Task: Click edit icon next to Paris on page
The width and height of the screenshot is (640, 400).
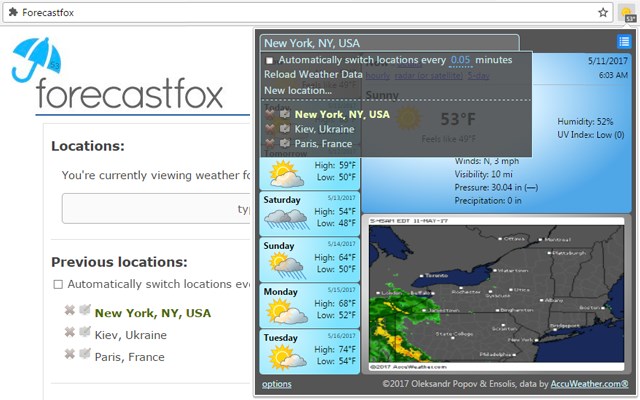Action: tap(84, 353)
